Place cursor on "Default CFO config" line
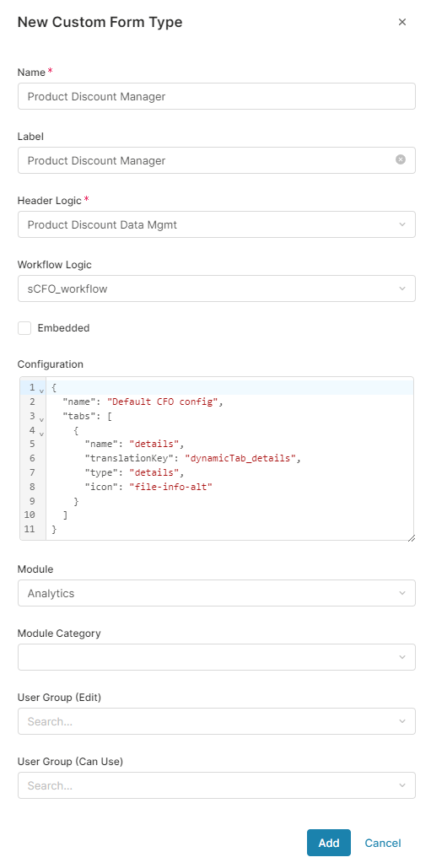The width and height of the screenshot is (431, 868). (x=229, y=402)
